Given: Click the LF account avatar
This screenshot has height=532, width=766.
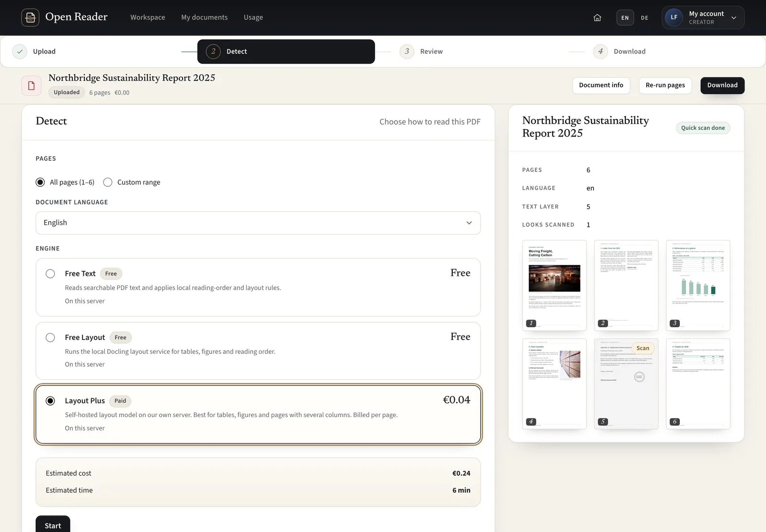Looking at the screenshot, I should (674, 18).
